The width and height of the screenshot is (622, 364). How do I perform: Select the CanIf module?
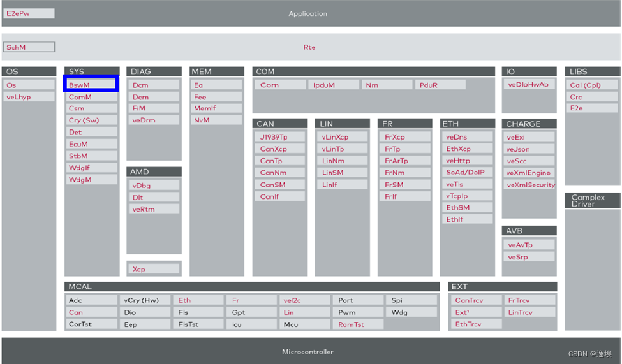[x=279, y=196]
